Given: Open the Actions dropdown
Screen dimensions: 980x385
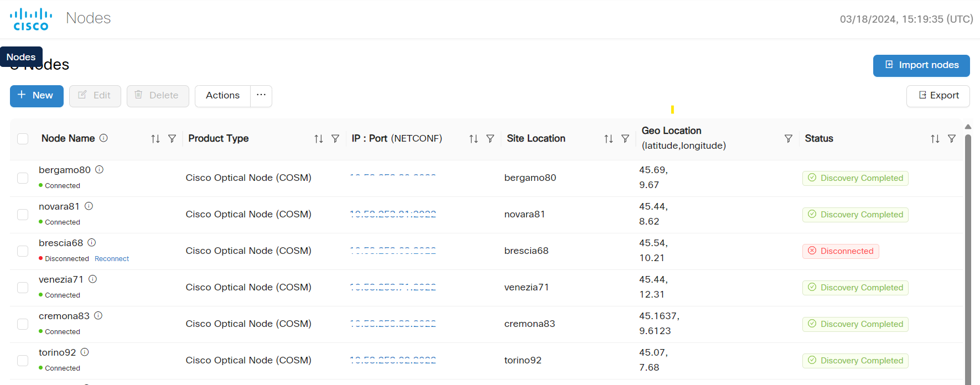Looking at the screenshot, I should click(x=222, y=96).
